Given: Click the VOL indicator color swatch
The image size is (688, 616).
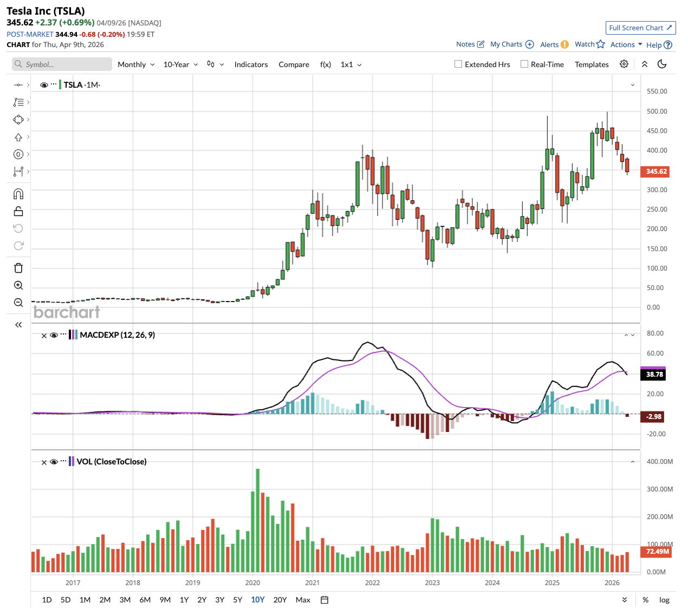Looking at the screenshot, I should (72, 462).
